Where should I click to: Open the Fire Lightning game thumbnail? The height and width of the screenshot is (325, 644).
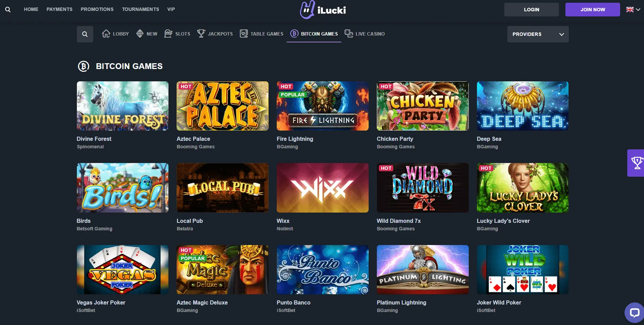(x=323, y=106)
